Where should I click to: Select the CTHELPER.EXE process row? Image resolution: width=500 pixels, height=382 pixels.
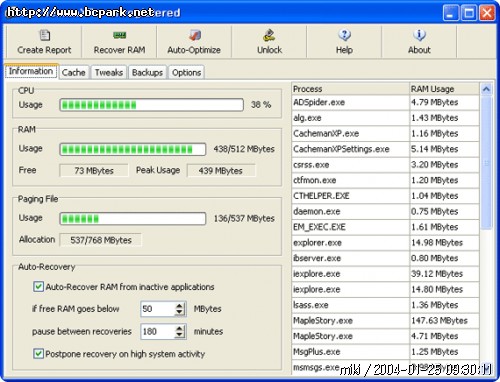pos(385,196)
